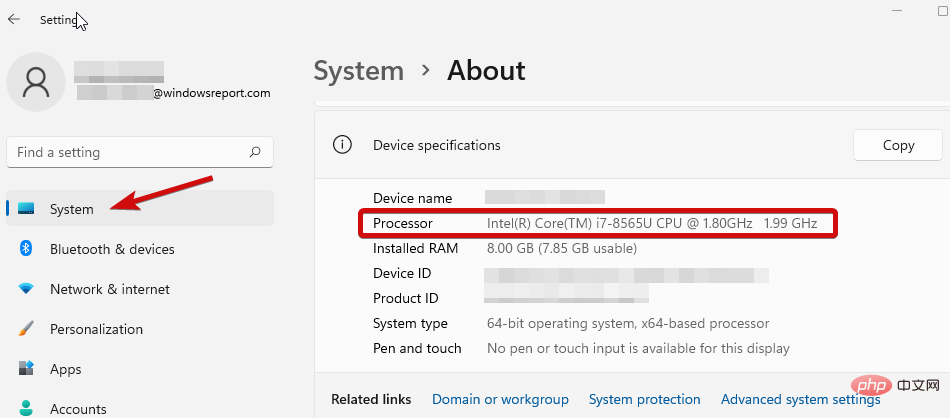Click in the Find a setting box
Image resolution: width=950 pixels, height=418 pixels.
140,152
